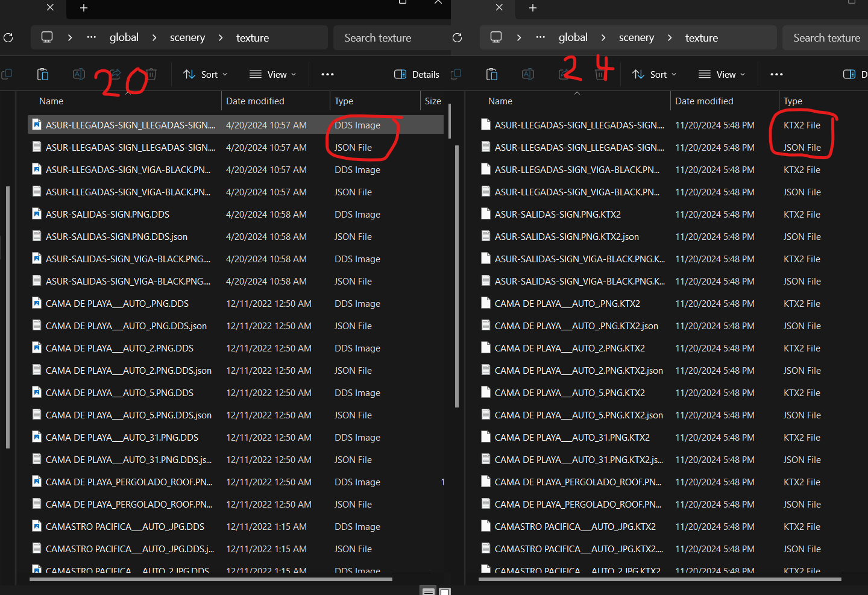Open a new tab in the left Explorer window
This screenshot has width=868, height=595.
coord(83,8)
